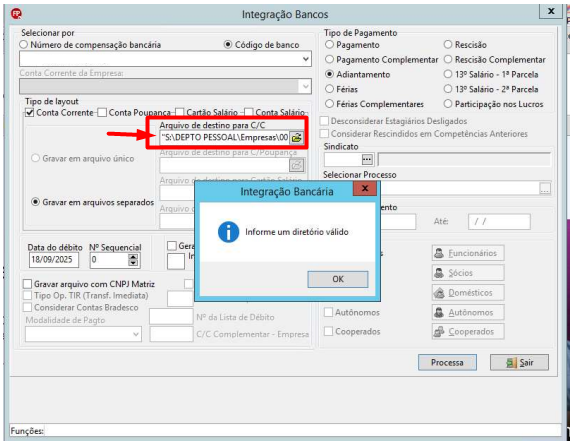Expand the Modalidade de Pagto dropdown
The height and width of the screenshot is (441, 573).
[x=136, y=334]
